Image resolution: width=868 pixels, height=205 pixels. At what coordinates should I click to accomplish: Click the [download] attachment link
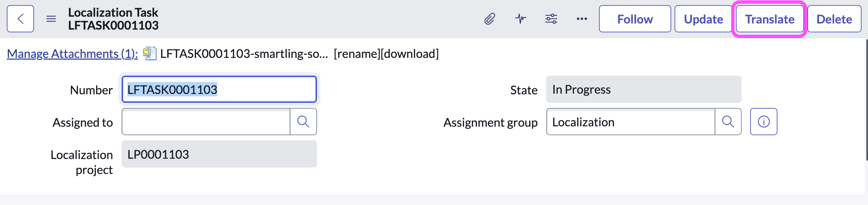(x=409, y=54)
